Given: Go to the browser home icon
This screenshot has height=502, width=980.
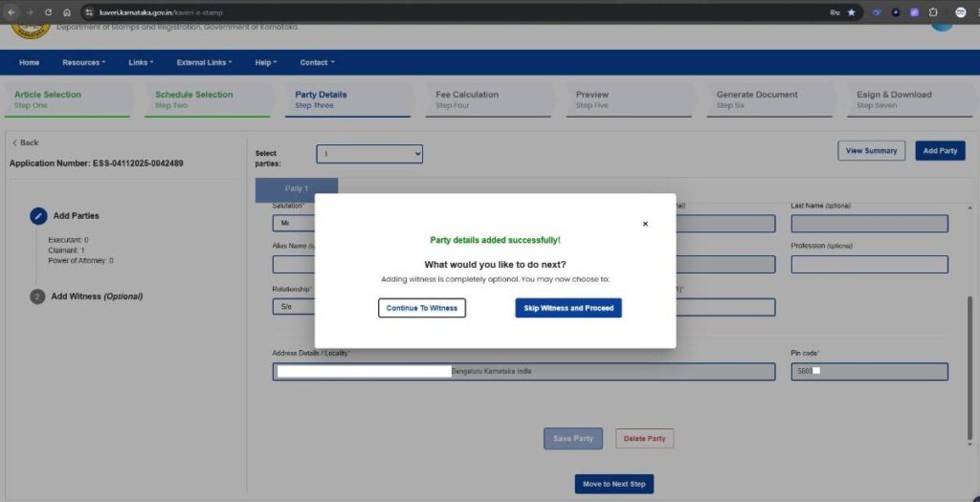Looking at the screenshot, I should 66,12.
